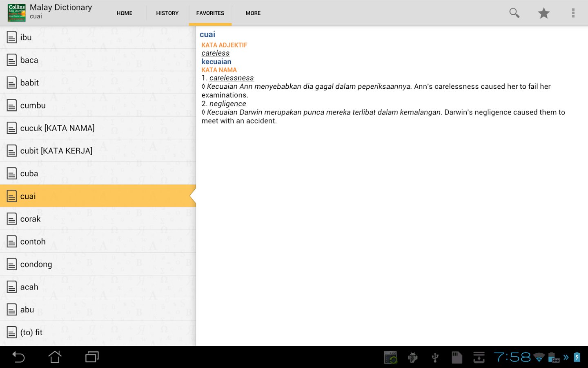Click the cuai headword in definition pane
The height and width of the screenshot is (368, 588).
click(x=207, y=35)
